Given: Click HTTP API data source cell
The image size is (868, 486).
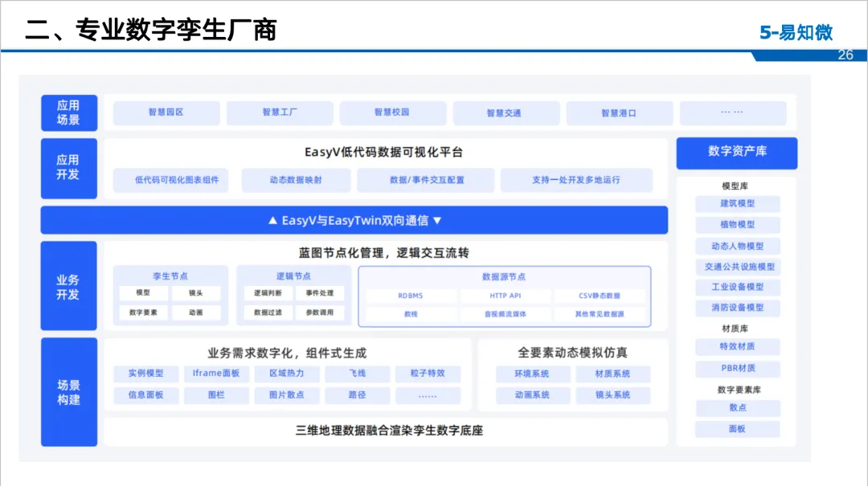Looking at the screenshot, I should 506,296.
